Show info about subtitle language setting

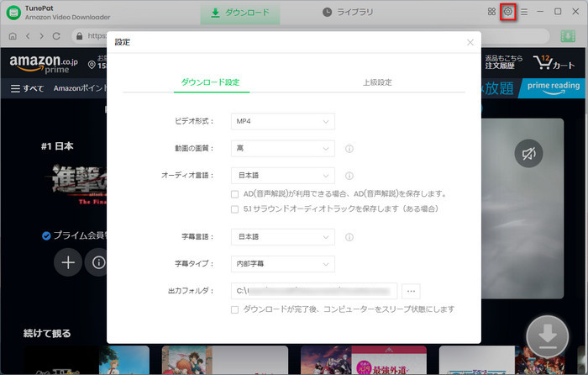(349, 237)
